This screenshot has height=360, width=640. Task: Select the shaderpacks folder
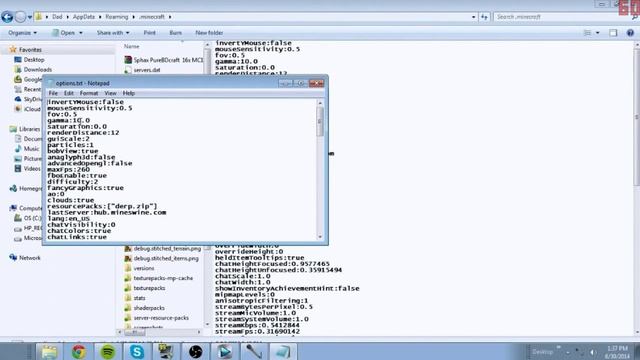tap(149, 308)
